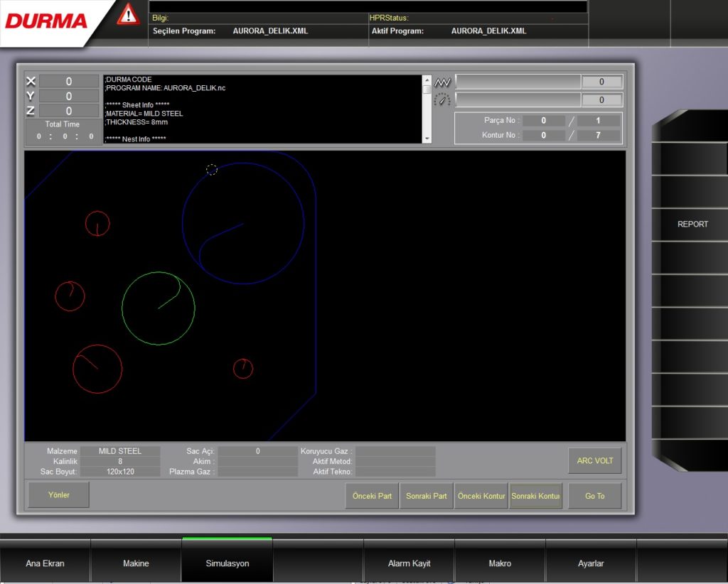Image resolution: width=728 pixels, height=584 pixels.
Task: Open the Ana Ekran tab
Action: [45, 563]
